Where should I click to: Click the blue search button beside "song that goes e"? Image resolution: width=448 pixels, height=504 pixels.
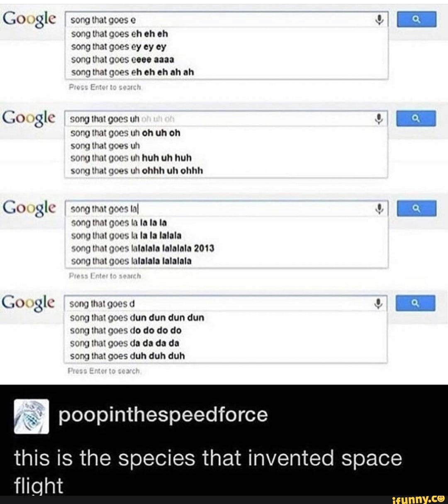[x=417, y=19]
